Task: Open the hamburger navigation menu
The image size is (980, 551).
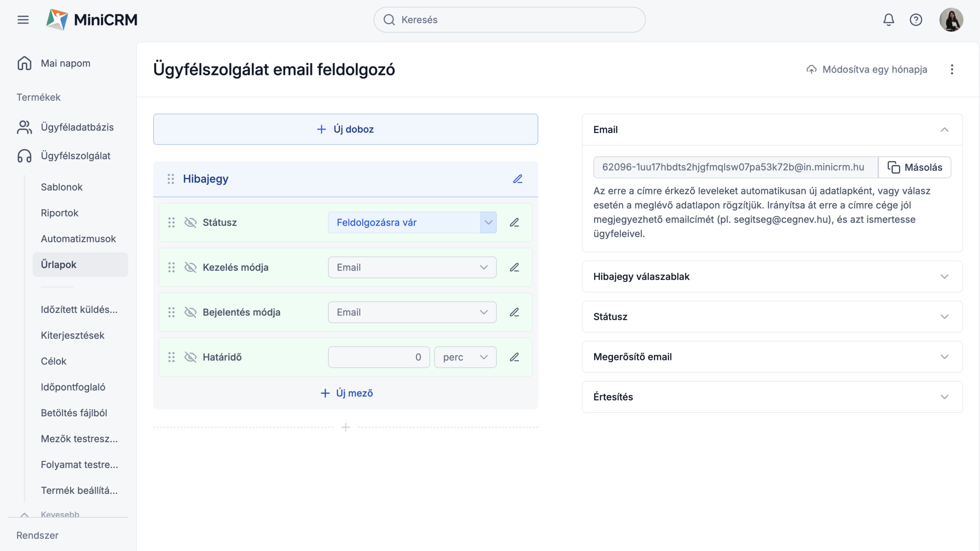Action: pyautogui.click(x=23, y=20)
